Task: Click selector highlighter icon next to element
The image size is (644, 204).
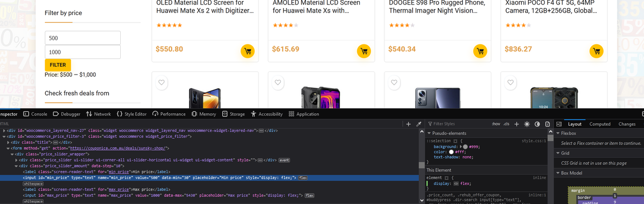Action: (447, 178)
